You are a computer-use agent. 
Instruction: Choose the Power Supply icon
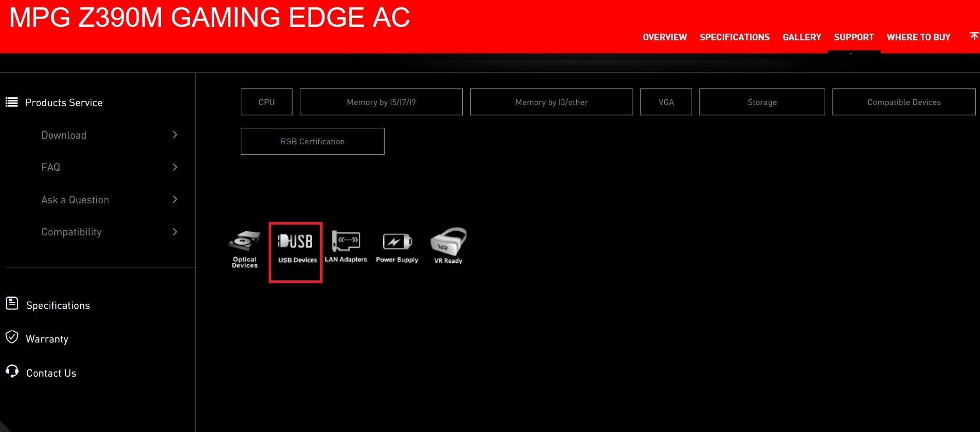coord(397,242)
